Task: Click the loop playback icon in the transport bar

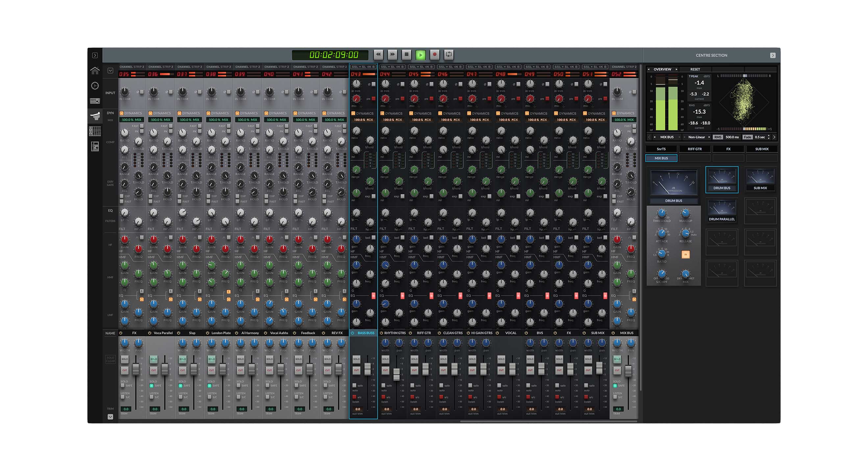Action: click(x=448, y=54)
